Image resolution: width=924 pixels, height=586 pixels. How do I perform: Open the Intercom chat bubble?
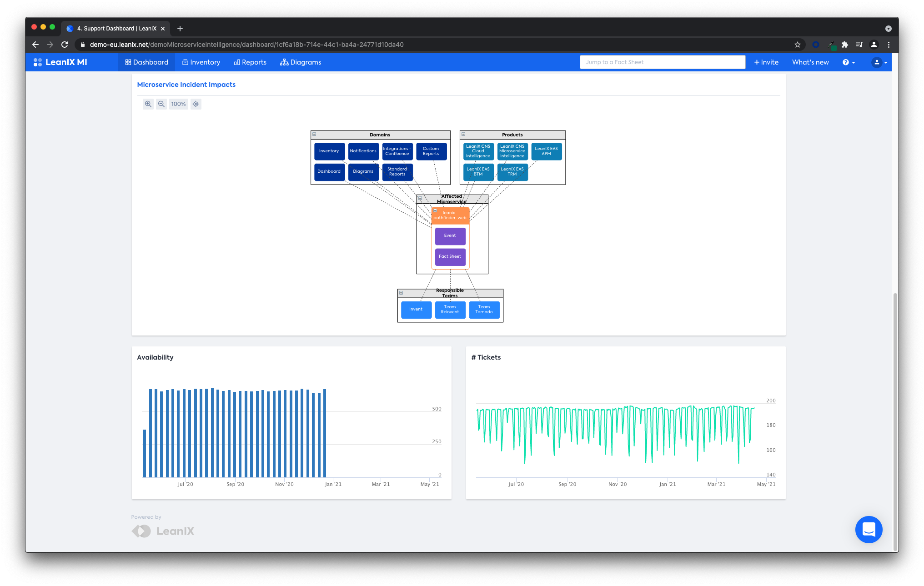pyautogui.click(x=869, y=530)
